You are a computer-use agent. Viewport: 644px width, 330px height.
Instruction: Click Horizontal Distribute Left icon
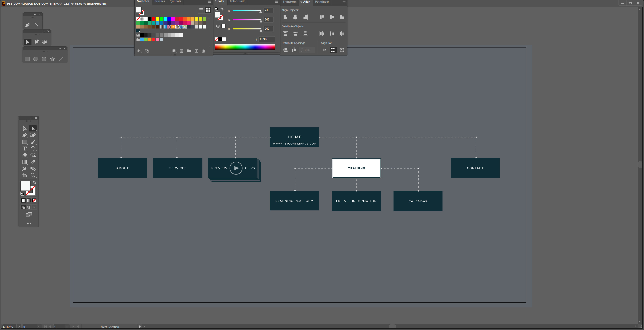click(322, 34)
